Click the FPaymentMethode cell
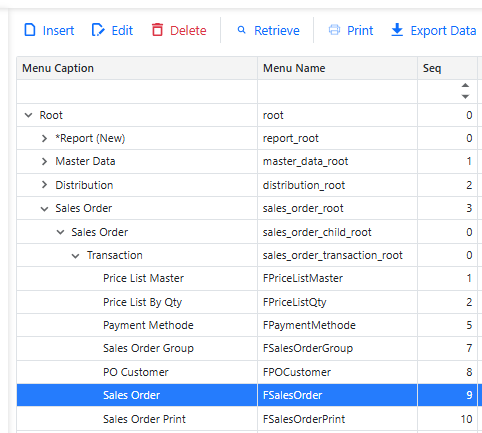Screen dimensions: 482x433 coord(337,325)
